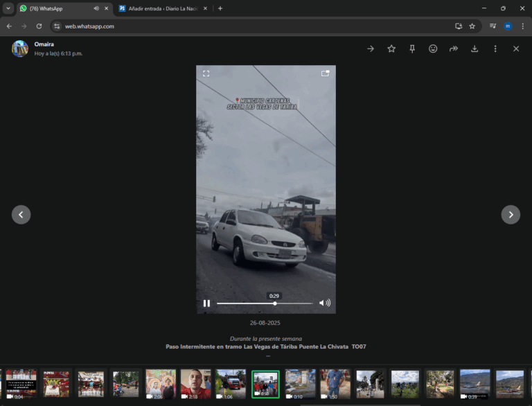Viewport: 532px width, 406px height.
Task: Download the video file
Action: coord(475,48)
